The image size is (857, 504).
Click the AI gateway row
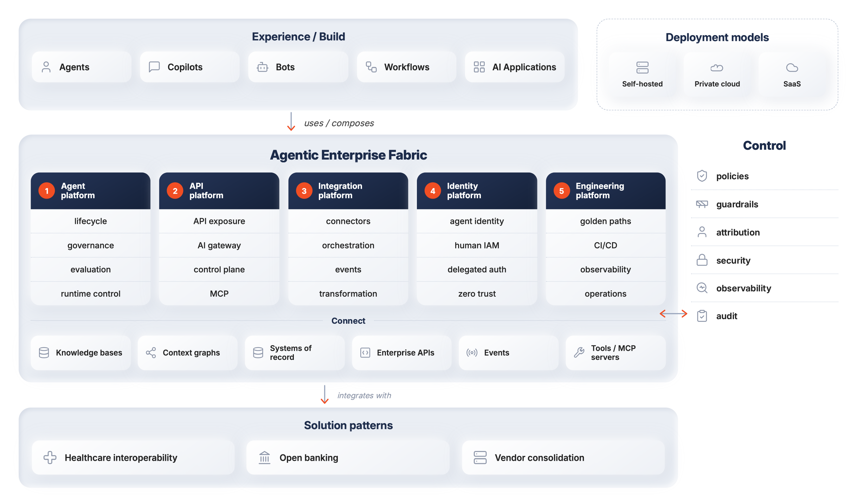[219, 245]
